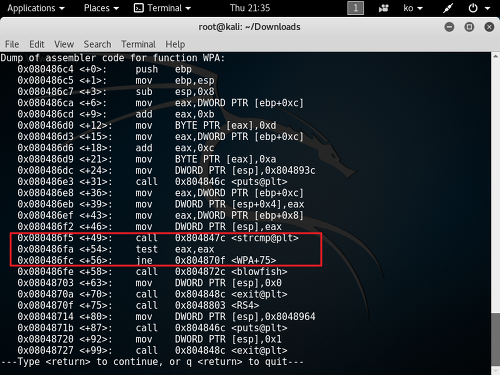Click the screen recorder camera icon
Image resolution: width=500 pixels, height=375 pixels.
point(384,8)
